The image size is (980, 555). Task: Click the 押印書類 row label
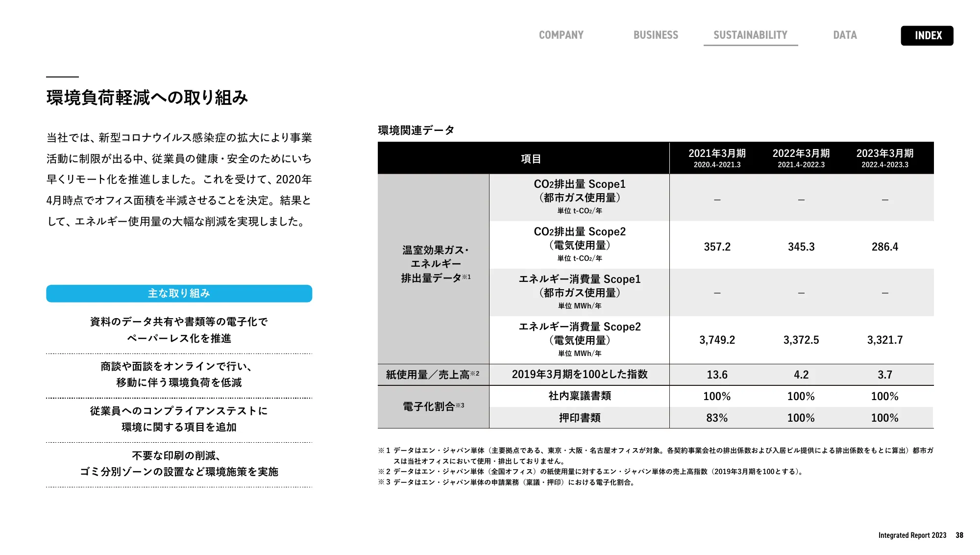(580, 418)
